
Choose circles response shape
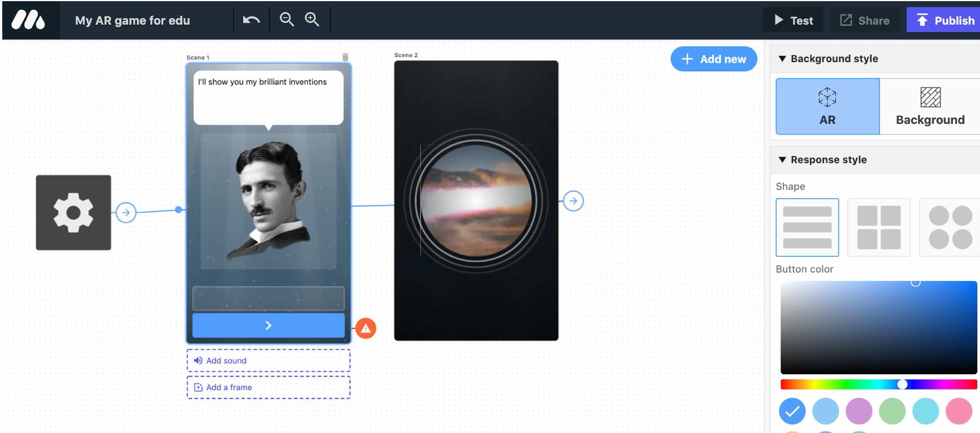click(x=950, y=227)
